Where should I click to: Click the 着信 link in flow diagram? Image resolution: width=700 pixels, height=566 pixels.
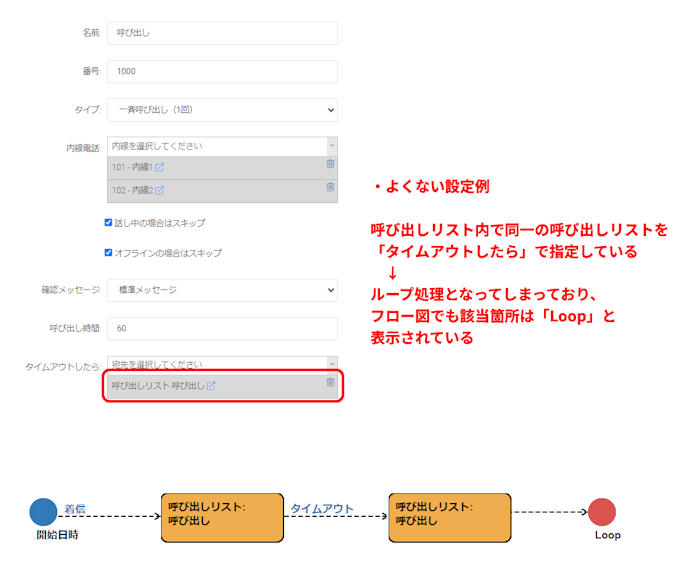tap(75, 509)
